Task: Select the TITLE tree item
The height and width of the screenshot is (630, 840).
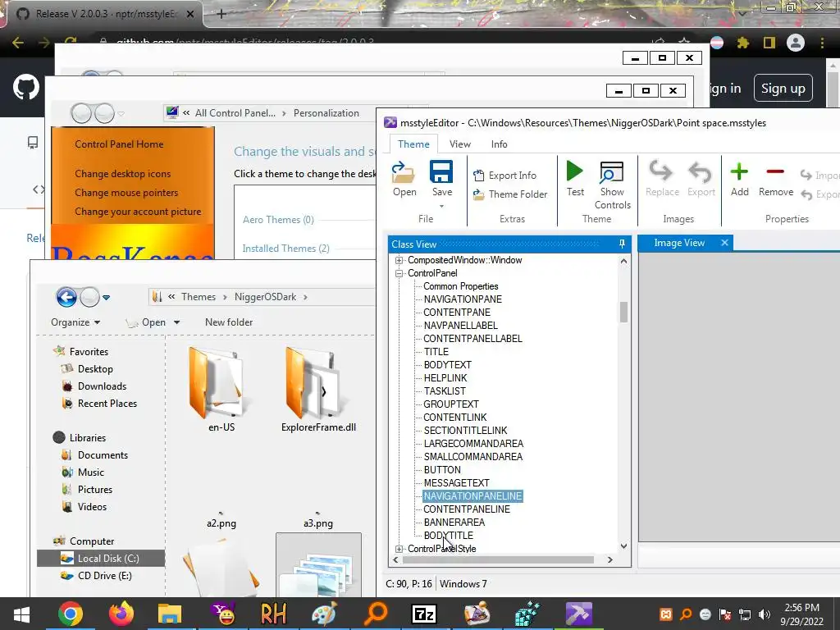Action: [436, 351]
